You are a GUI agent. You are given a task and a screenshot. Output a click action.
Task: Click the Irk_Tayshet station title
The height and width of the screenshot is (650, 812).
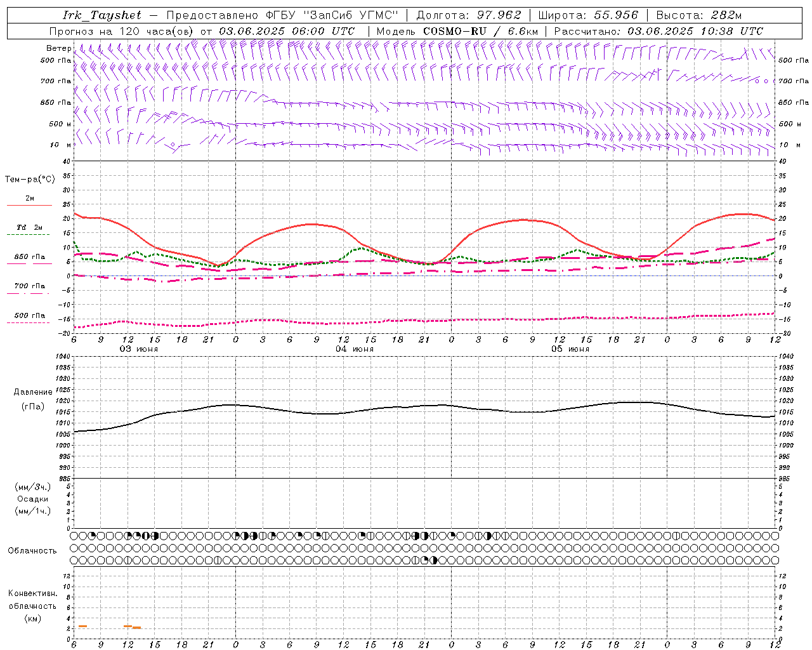pyautogui.click(x=102, y=15)
